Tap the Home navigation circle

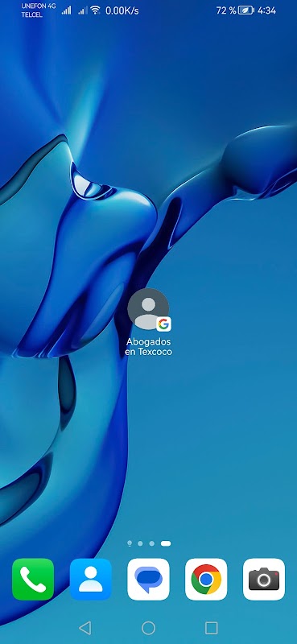point(148,628)
